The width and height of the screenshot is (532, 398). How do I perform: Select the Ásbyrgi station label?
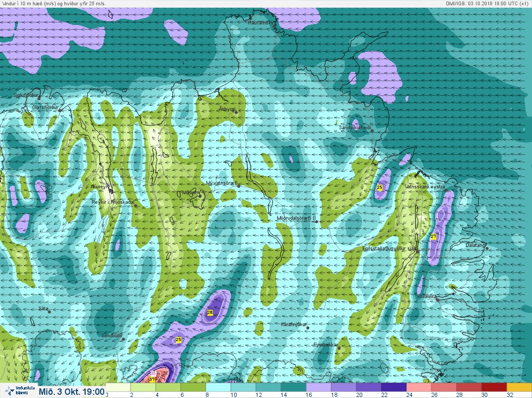point(227,109)
